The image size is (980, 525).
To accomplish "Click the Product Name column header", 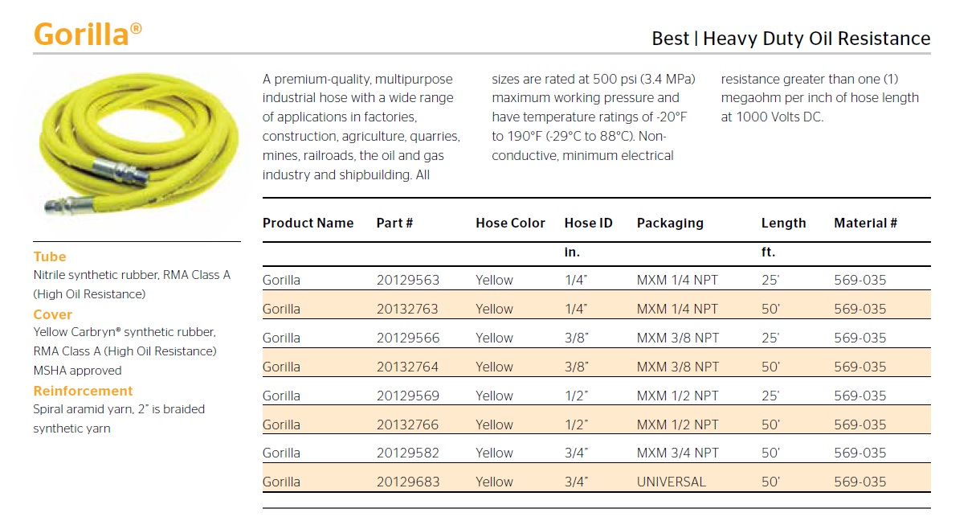I will pyautogui.click(x=308, y=224).
